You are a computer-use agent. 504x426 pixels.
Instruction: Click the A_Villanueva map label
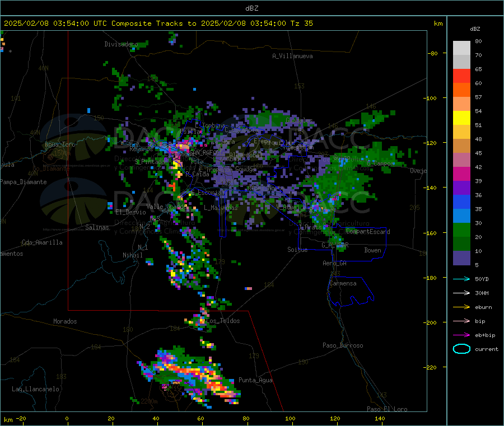(292, 56)
